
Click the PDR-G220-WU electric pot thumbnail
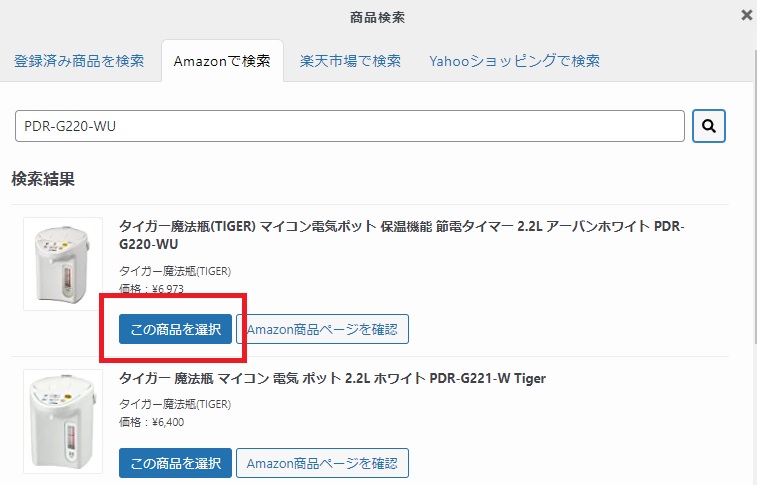coord(63,264)
